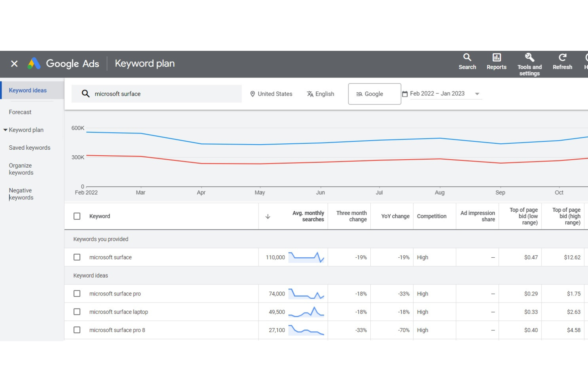Click the microsoft surface search input field
The image size is (588, 392).
click(157, 94)
